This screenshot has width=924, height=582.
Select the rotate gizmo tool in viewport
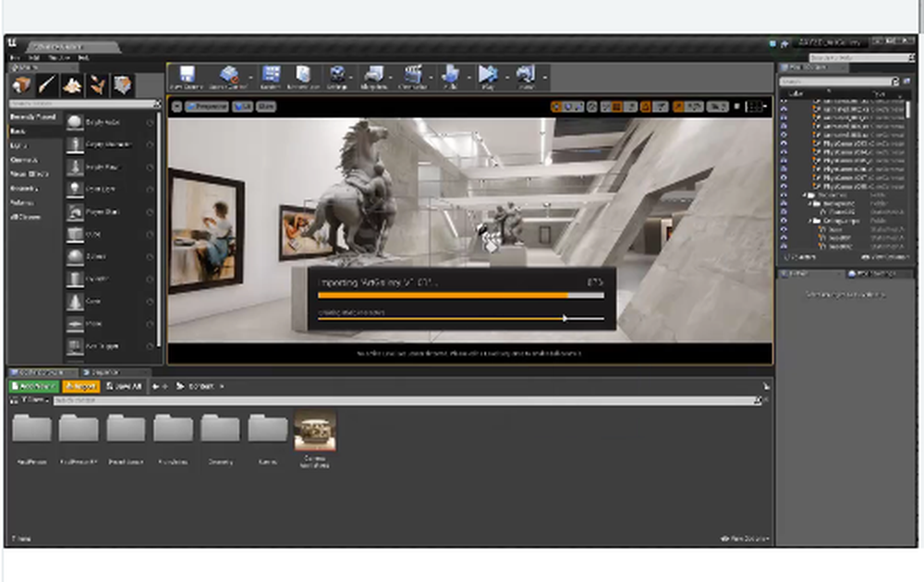(x=568, y=106)
